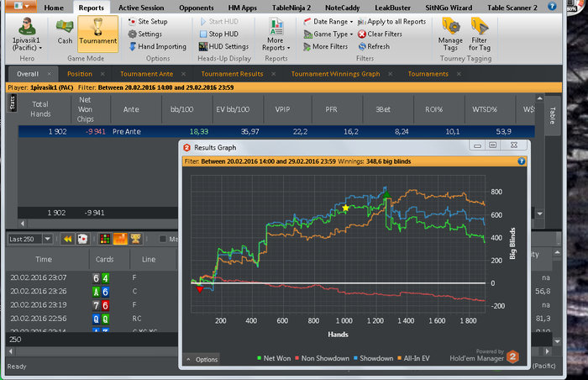Select the Pre Ante report row
The image size is (588, 380).
click(276, 131)
